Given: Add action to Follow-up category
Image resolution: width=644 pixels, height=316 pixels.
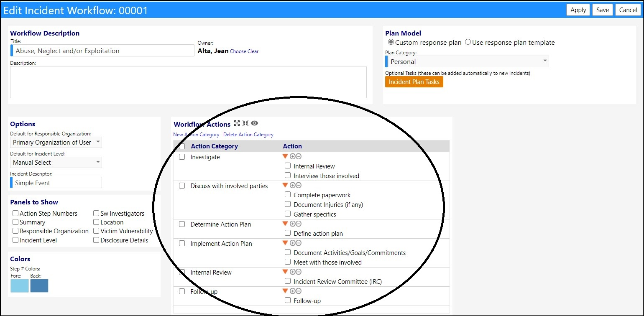Looking at the screenshot, I should click(293, 291).
